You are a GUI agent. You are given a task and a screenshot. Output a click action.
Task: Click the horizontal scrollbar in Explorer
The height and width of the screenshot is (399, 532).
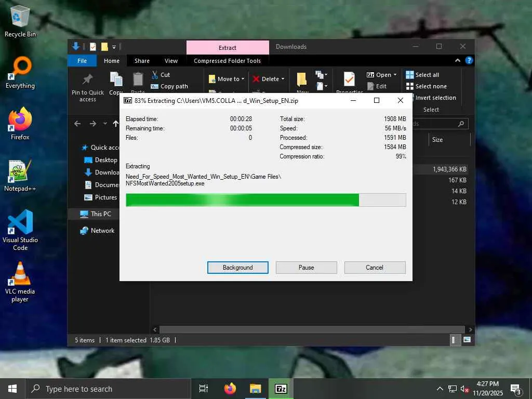312,329
